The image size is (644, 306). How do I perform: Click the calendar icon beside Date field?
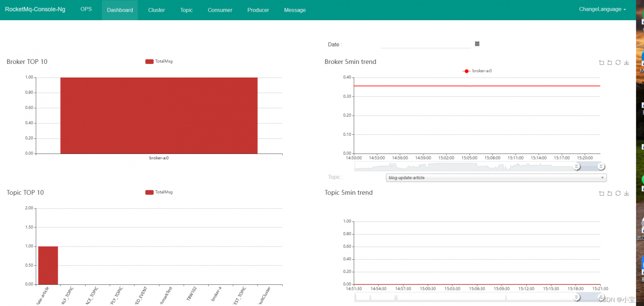tap(477, 44)
